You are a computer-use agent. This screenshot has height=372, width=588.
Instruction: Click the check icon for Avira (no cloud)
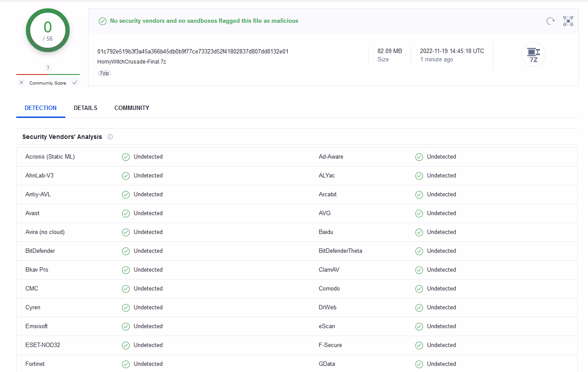[x=126, y=232]
